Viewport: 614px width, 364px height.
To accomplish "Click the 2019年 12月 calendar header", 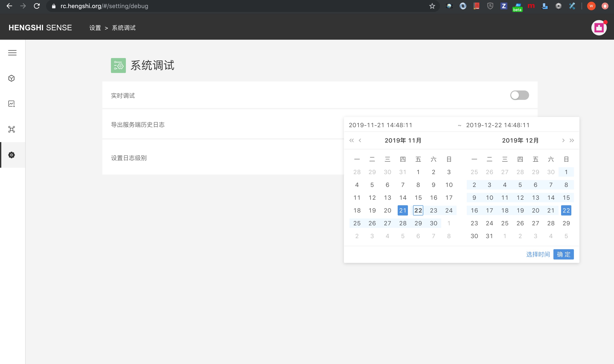I will (520, 140).
